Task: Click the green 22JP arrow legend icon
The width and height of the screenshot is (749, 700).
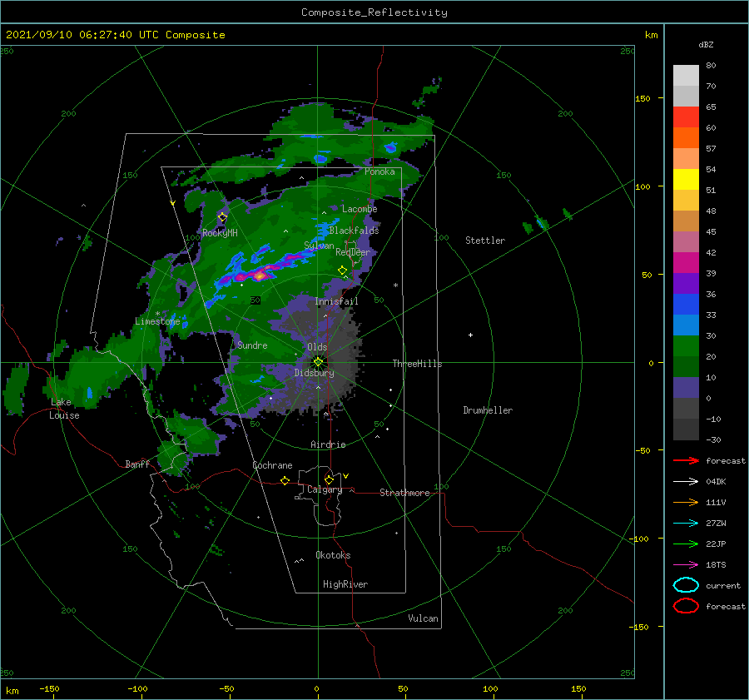Action: pyautogui.click(x=686, y=544)
